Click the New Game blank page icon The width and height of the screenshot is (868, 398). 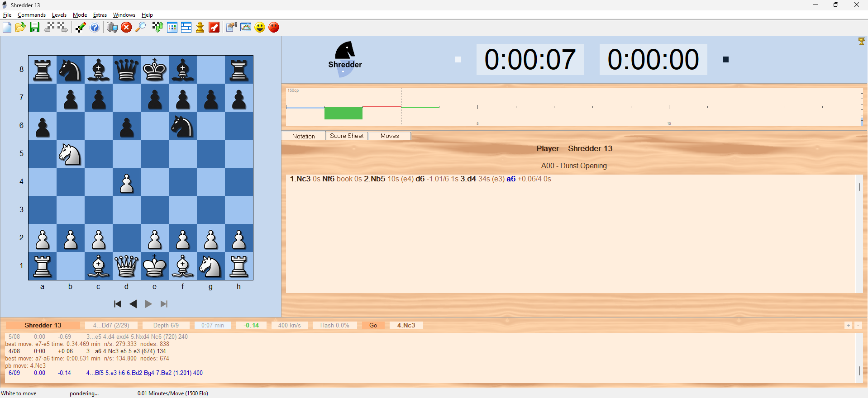click(7, 28)
